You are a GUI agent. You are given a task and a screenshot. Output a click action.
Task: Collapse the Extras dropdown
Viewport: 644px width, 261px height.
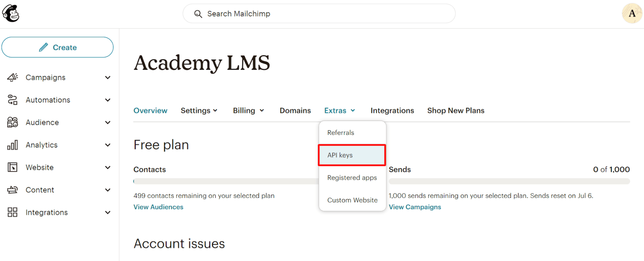pos(340,110)
